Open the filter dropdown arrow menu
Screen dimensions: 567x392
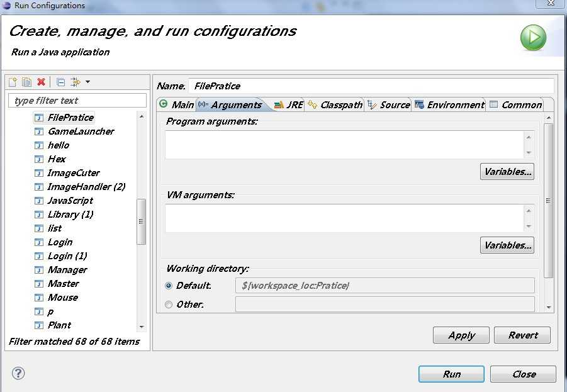pyautogui.click(x=87, y=82)
